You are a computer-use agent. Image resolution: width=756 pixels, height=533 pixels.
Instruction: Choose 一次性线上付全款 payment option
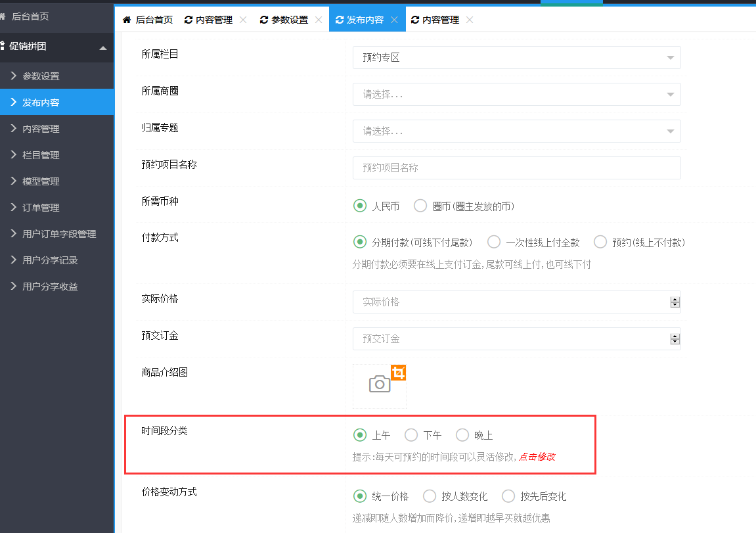click(x=494, y=242)
